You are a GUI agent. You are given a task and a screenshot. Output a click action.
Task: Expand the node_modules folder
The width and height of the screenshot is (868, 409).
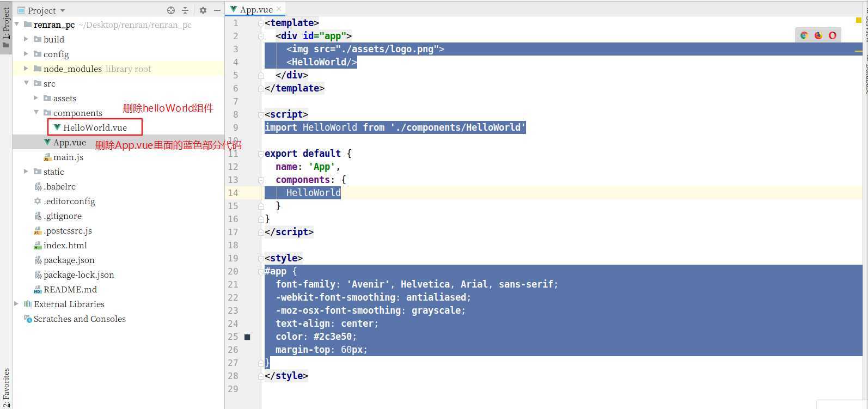point(26,69)
